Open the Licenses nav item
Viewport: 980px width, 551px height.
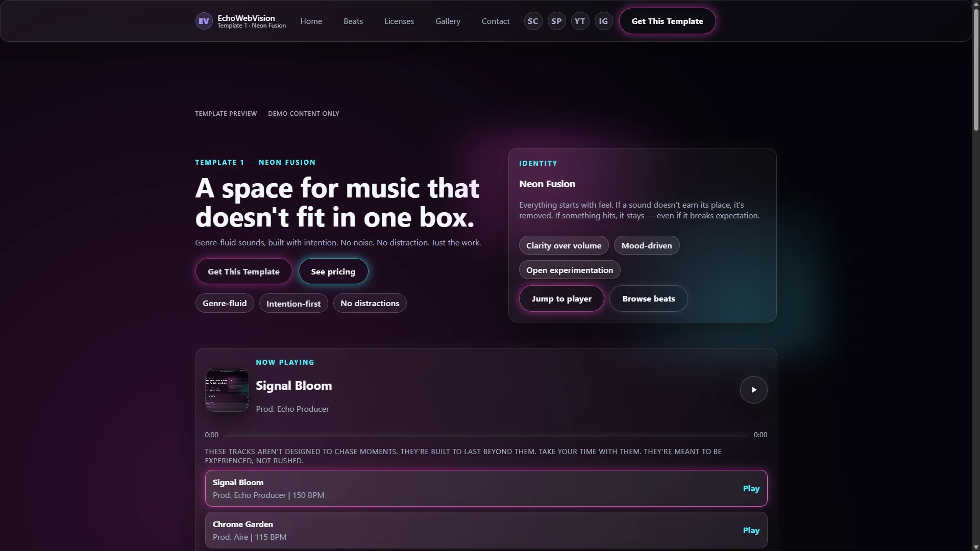[399, 21]
